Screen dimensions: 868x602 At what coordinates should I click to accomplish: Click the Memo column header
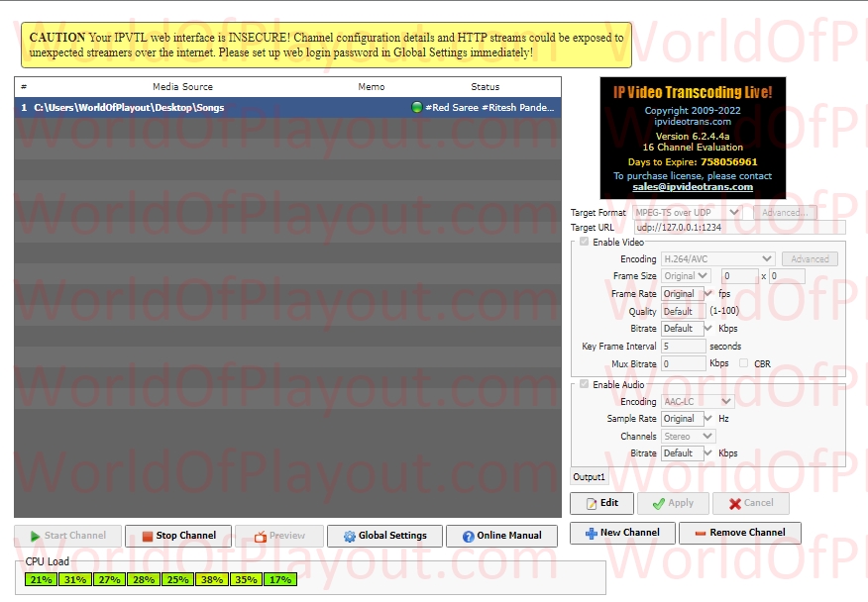pos(372,87)
